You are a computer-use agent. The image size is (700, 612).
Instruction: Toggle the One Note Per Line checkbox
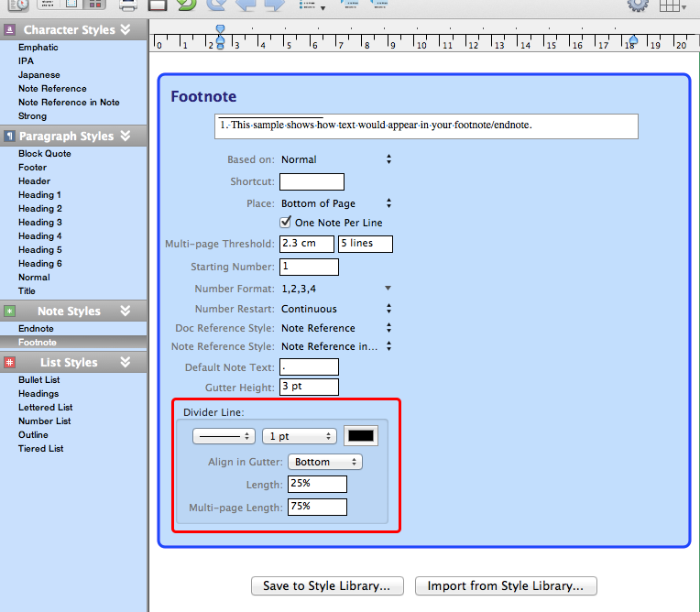coord(285,223)
